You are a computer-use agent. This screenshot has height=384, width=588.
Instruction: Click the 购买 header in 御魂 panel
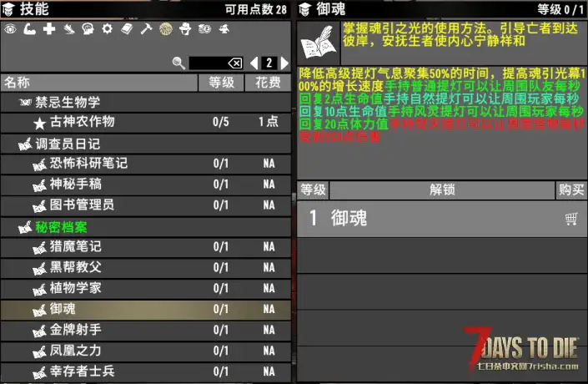(571, 190)
